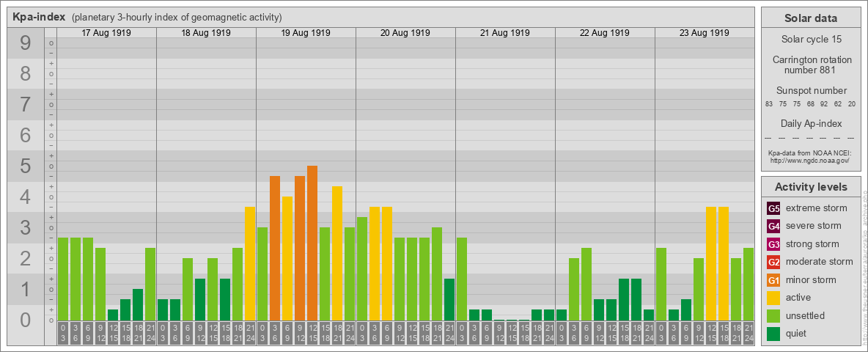Click the sunspot value 20
The height and width of the screenshot is (352, 868).
(x=852, y=103)
